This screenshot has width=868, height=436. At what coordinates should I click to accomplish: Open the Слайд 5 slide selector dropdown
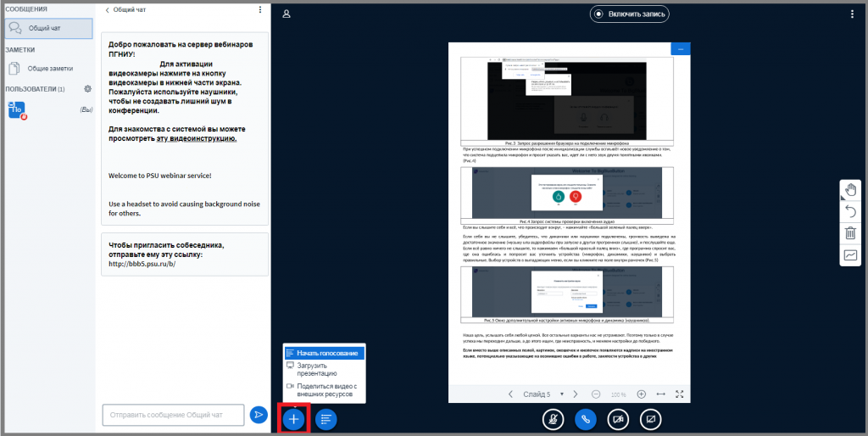tap(542, 394)
